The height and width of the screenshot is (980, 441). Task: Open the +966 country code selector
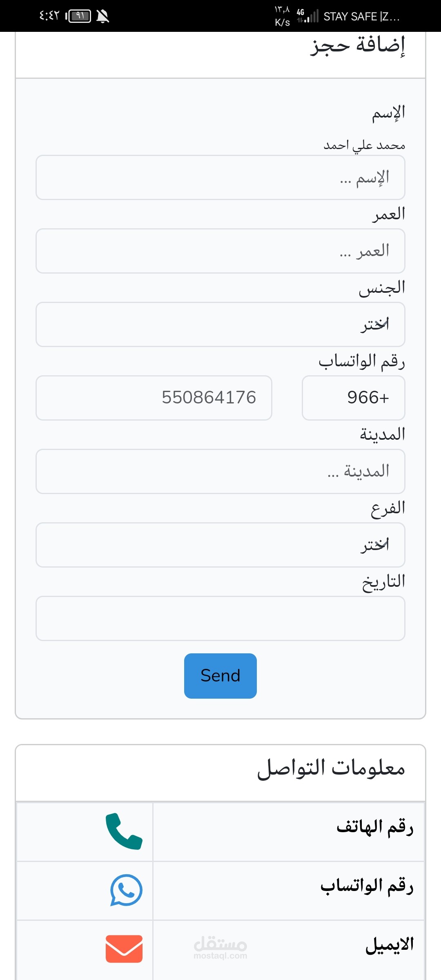point(354,398)
